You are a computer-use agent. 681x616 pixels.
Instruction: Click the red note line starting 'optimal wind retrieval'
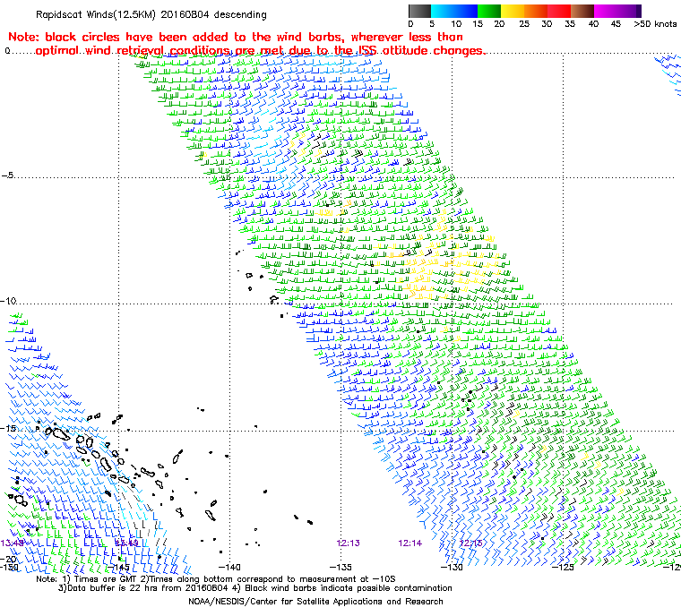coord(261,51)
